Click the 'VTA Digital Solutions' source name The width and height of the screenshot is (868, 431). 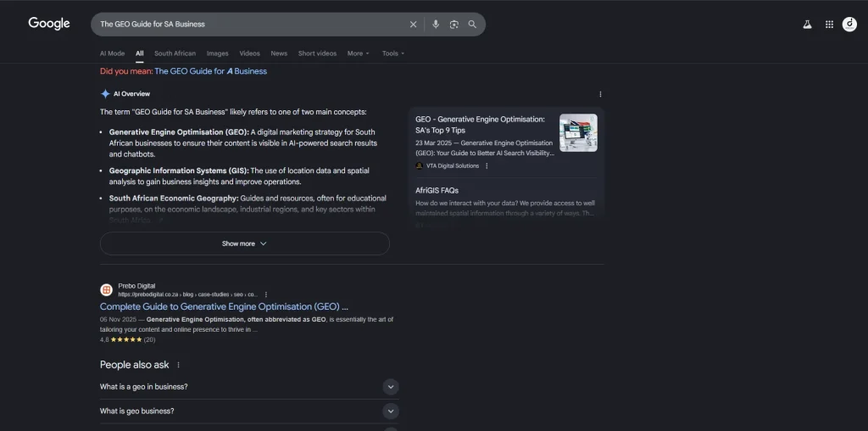453,165
